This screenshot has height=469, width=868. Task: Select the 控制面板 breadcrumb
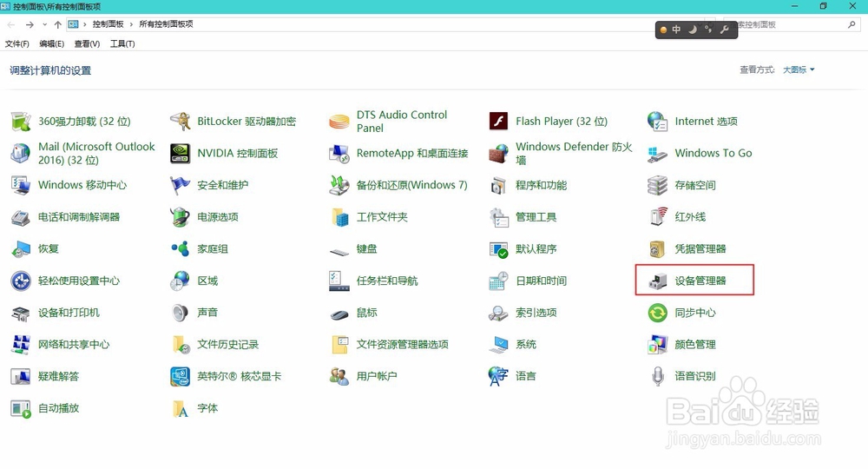[108, 24]
